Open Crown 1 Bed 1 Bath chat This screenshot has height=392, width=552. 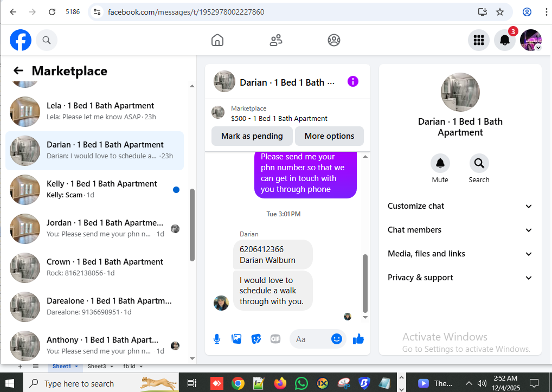pyautogui.click(x=95, y=268)
